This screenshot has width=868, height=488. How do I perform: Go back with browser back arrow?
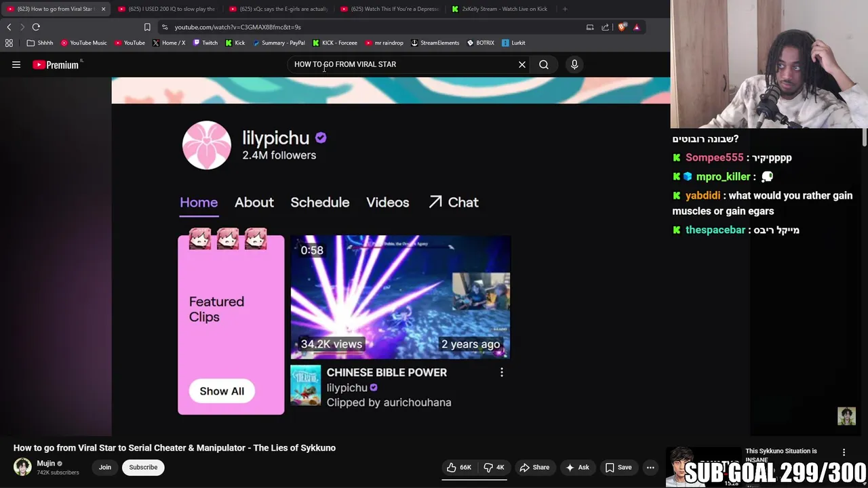tap(9, 27)
